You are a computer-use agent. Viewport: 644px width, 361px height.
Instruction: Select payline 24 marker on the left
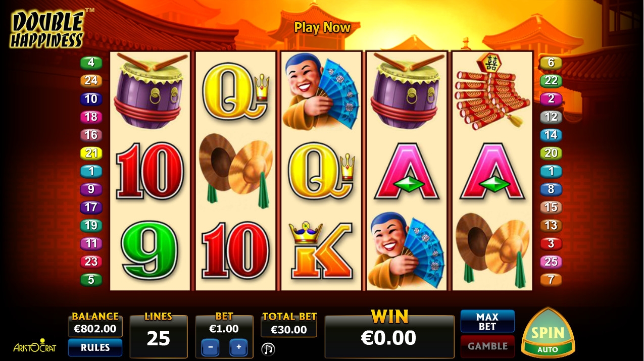tap(91, 81)
